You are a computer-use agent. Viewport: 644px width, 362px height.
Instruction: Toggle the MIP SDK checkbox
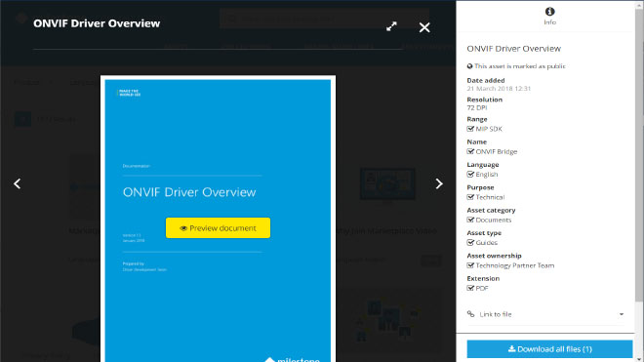(x=470, y=129)
